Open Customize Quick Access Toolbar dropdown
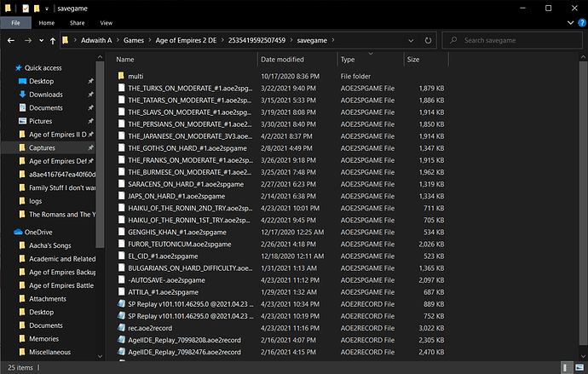The image size is (588, 374). 47,9
